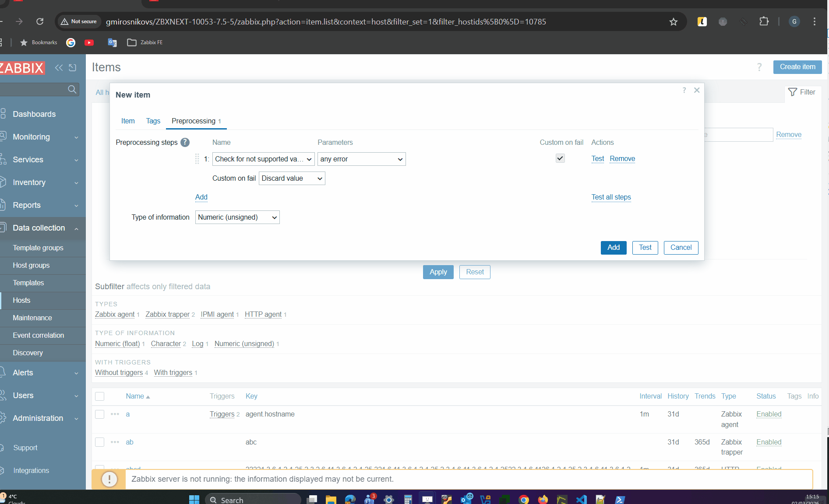Expand the Type of information dropdown
Image resolution: width=829 pixels, height=504 pixels.
(237, 217)
